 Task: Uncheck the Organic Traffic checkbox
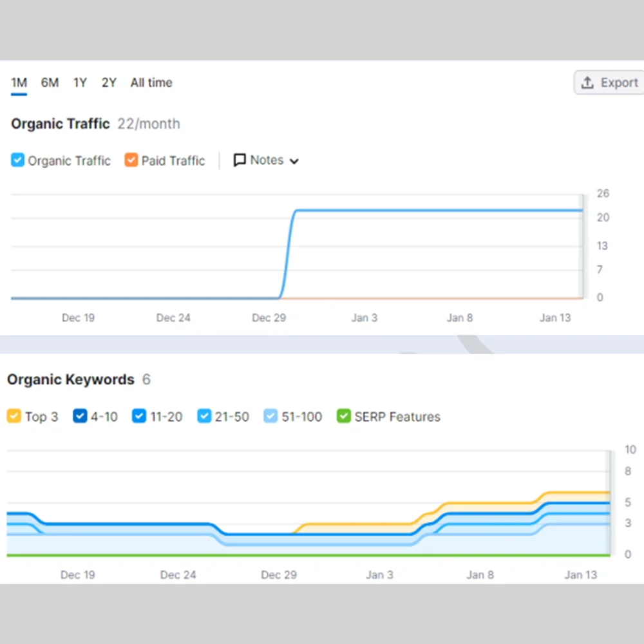click(x=17, y=160)
